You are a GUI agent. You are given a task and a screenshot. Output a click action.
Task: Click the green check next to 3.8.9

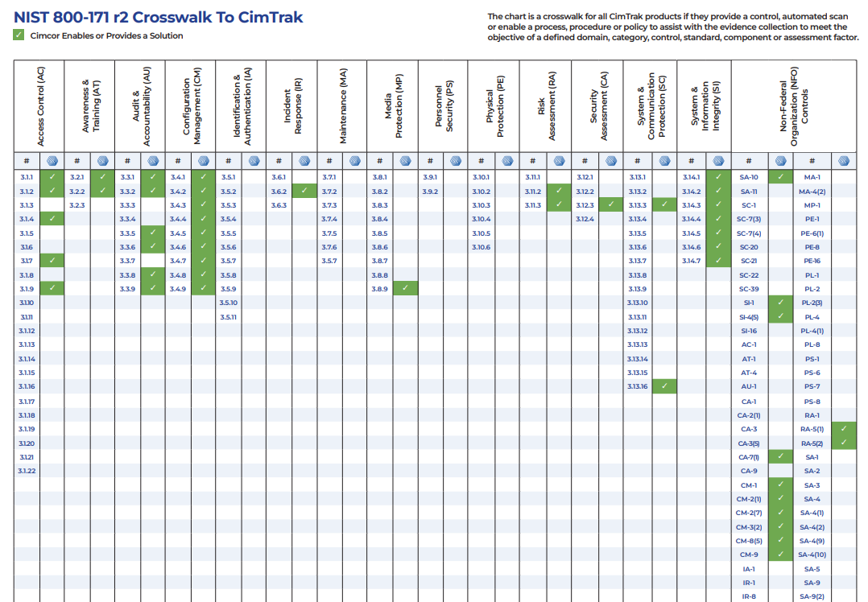point(405,288)
